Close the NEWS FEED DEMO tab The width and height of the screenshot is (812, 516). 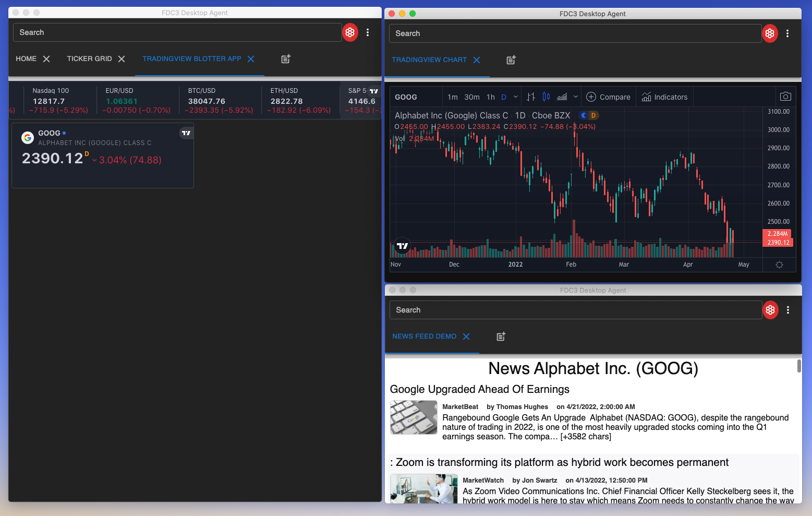466,337
